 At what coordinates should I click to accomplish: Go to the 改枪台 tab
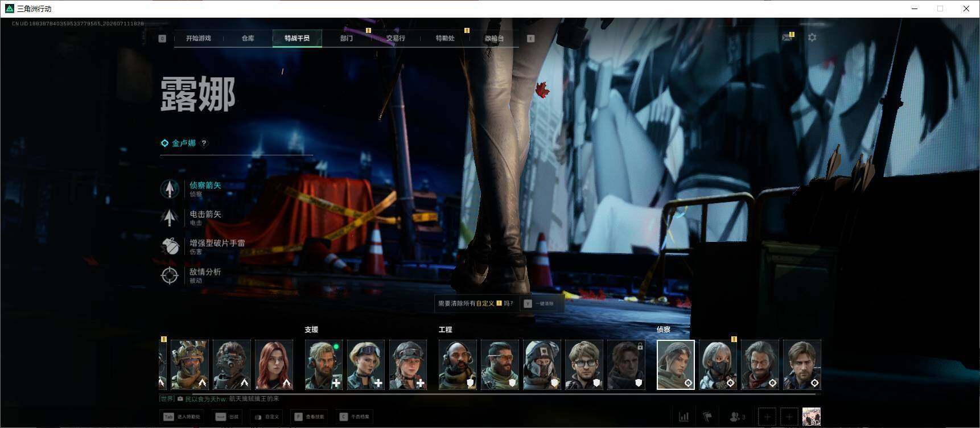(494, 38)
